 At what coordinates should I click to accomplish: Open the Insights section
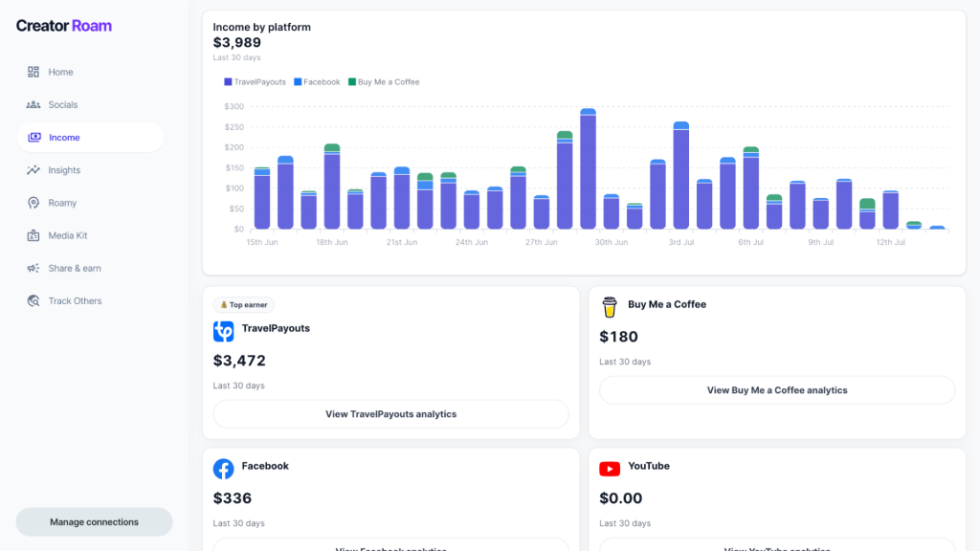click(x=91, y=170)
